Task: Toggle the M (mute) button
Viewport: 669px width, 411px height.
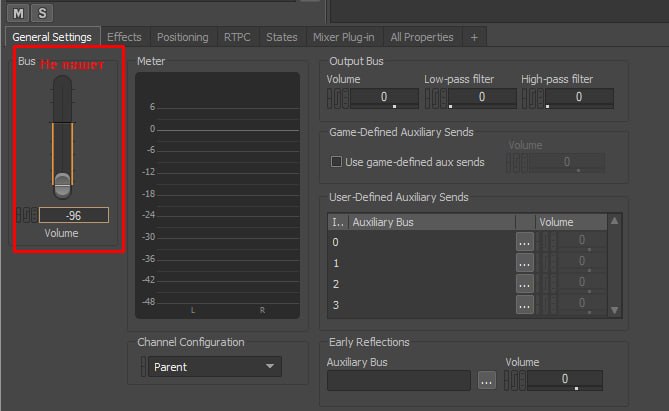Action: coord(20,12)
